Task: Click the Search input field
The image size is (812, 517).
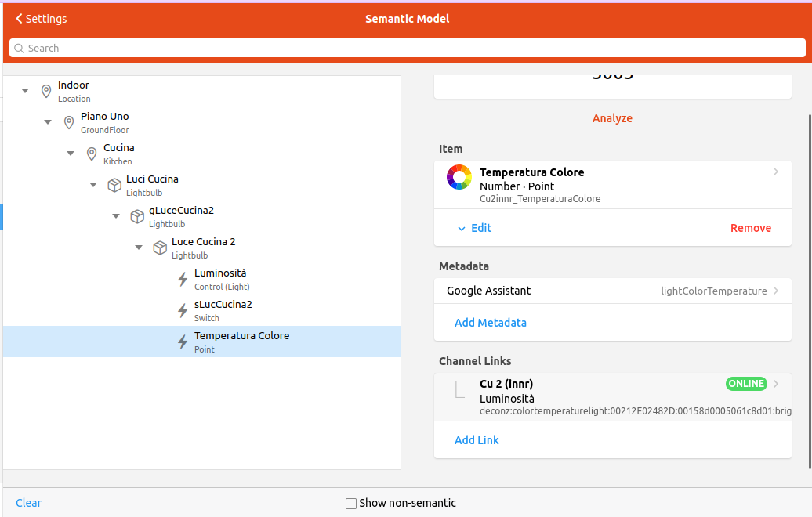Action: [406, 48]
